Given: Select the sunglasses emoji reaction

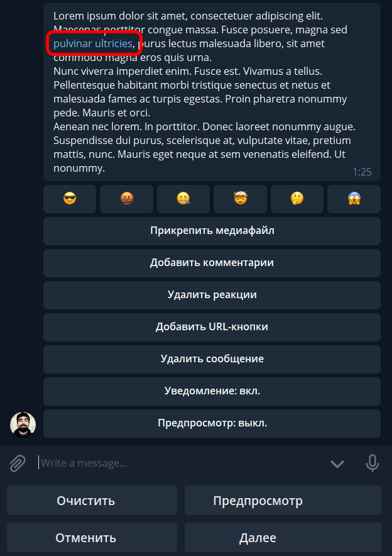Looking at the screenshot, I should 70,199.
